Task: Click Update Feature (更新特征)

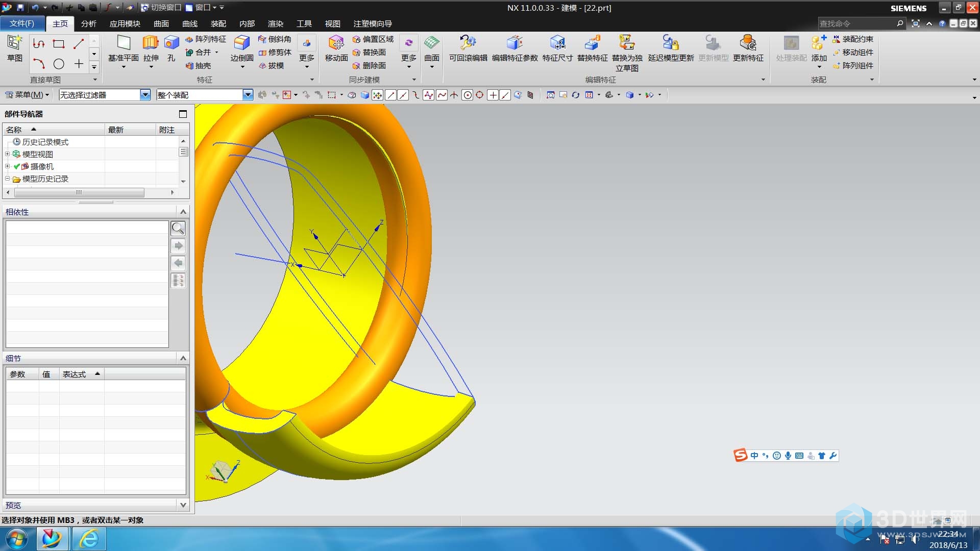Action: (748, 49)
